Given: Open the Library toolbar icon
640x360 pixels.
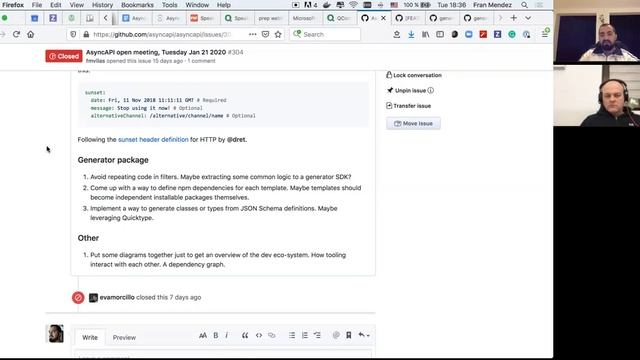Looking at the screenshot, I should pyautogui.click(x=425, y=35).
